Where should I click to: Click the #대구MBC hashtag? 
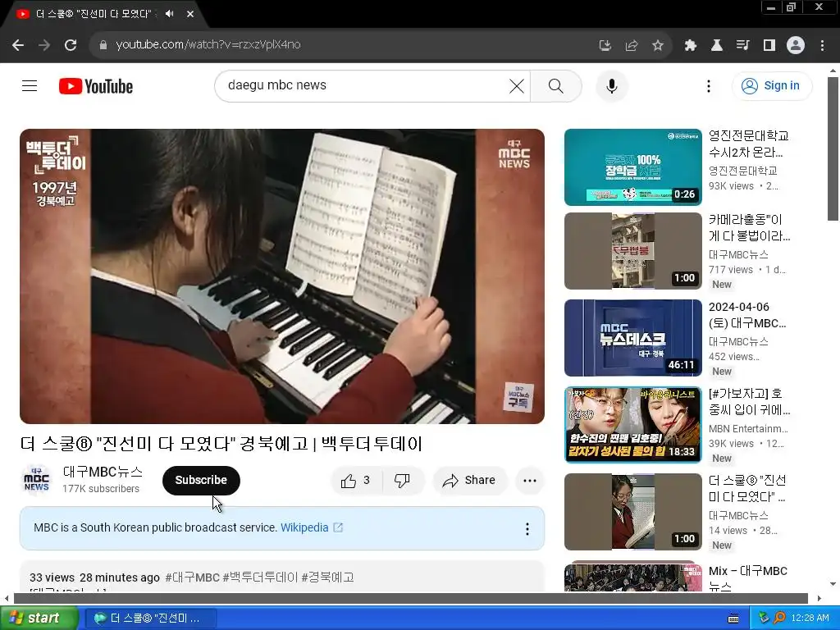pos(192,577)
